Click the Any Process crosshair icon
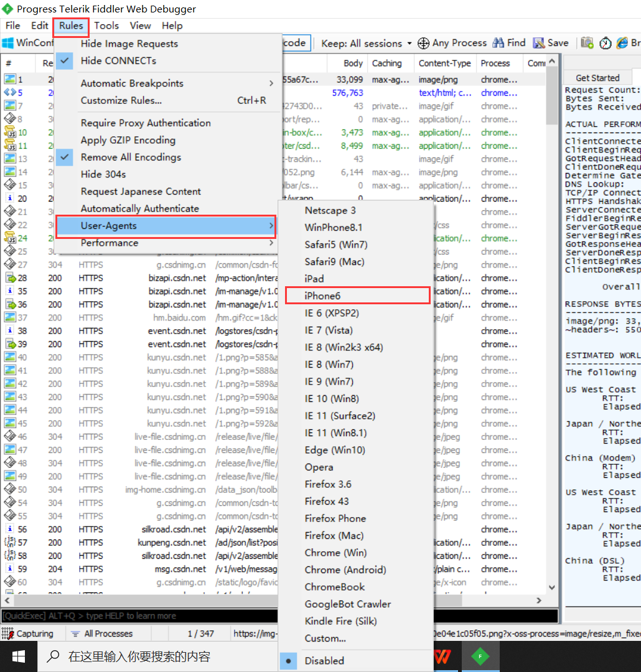This screenshot has width=641, height=672. 423,43
